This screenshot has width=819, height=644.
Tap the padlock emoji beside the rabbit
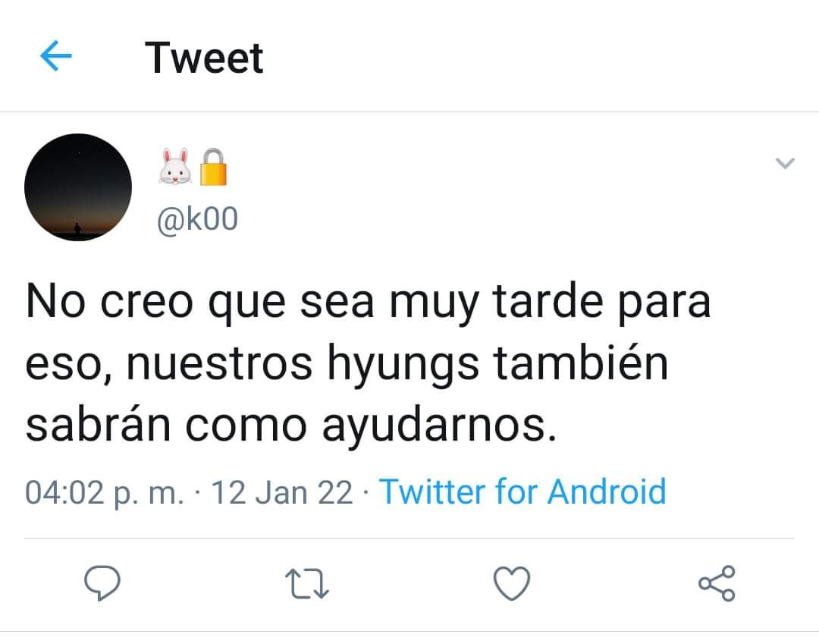(x=214, y=167)
